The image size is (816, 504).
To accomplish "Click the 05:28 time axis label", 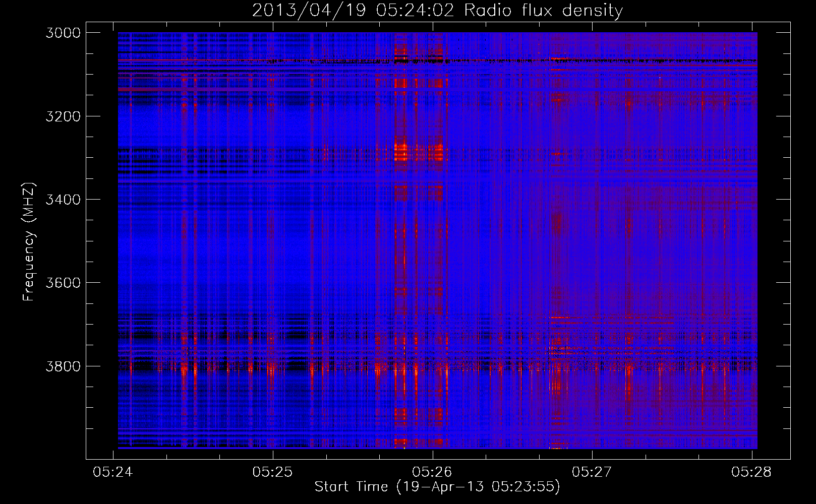I will (751, 472).
